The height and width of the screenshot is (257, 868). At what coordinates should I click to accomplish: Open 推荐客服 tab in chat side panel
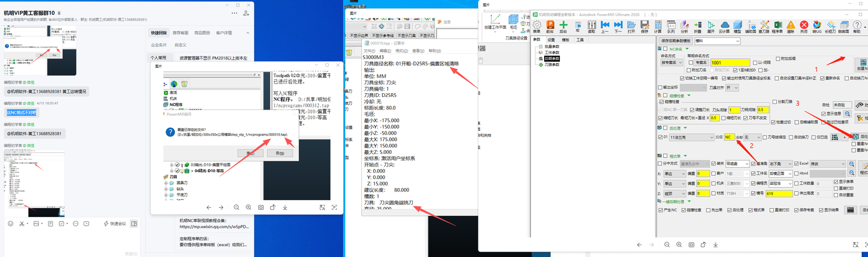181,33
